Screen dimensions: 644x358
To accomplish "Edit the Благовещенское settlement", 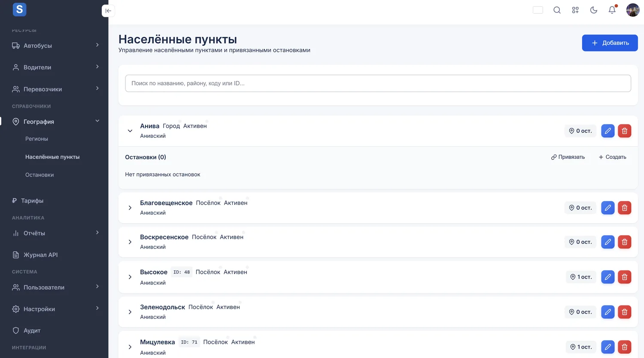I will pyautogui.click(x=608, y=208).
